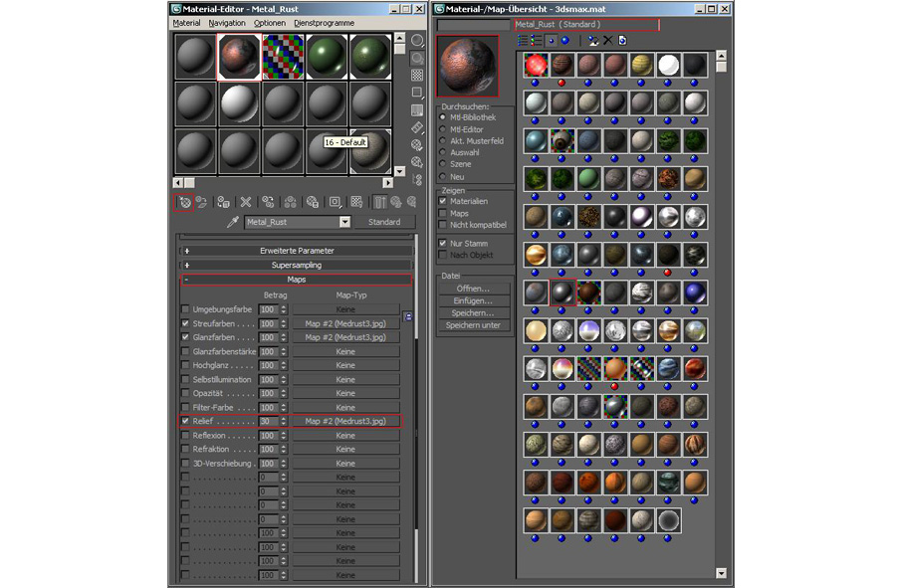Image resolution: width=902 pixels, height=588 pixels.
Task: Pick material from object with the eyedropper
Action: click(x=232, y=223)
